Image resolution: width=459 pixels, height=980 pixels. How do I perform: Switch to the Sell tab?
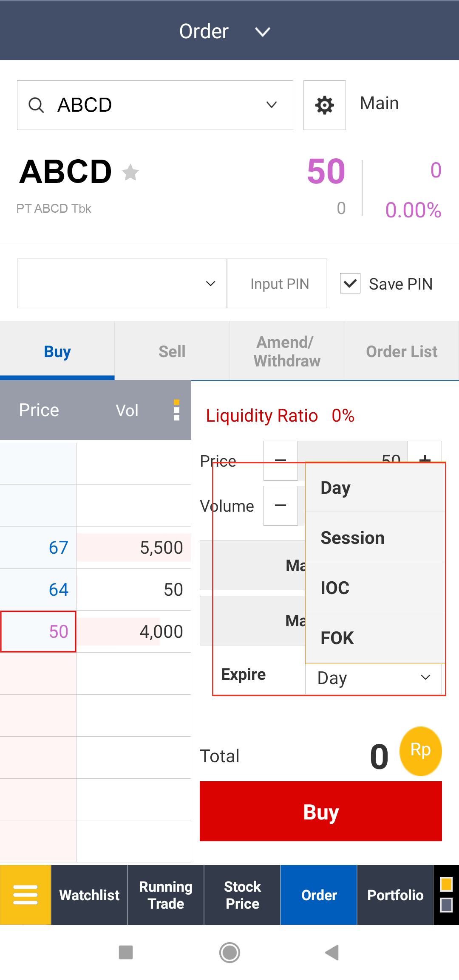tap(172, 351)
